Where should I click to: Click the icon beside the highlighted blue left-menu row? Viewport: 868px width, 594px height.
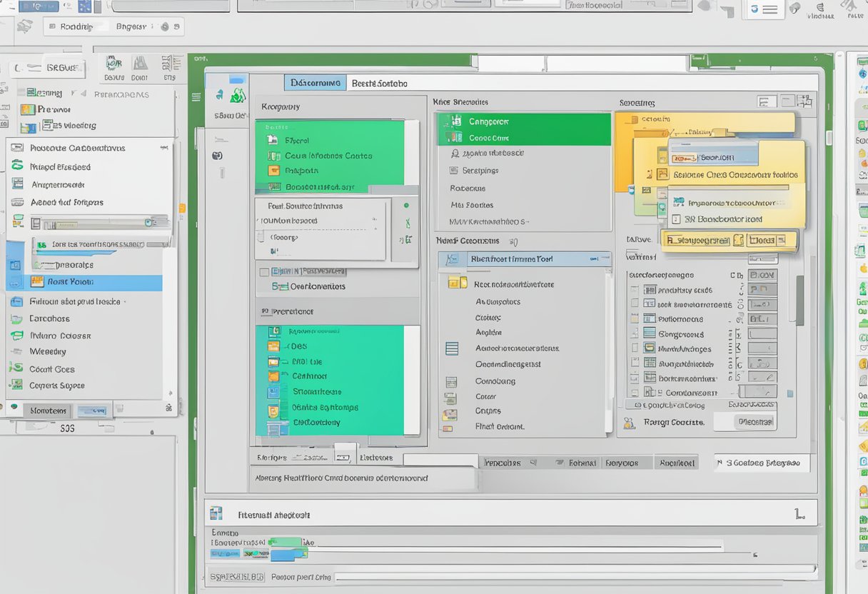pos(37,282)
